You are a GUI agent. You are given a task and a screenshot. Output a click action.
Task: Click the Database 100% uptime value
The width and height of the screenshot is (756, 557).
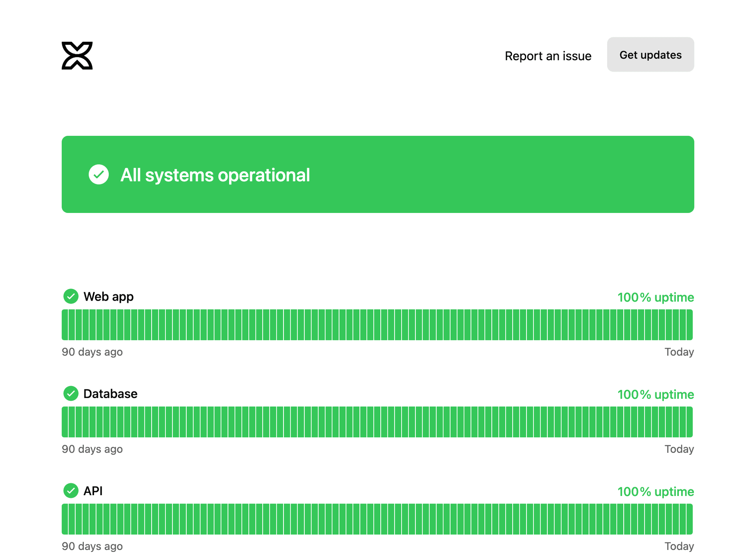(656, 394)
